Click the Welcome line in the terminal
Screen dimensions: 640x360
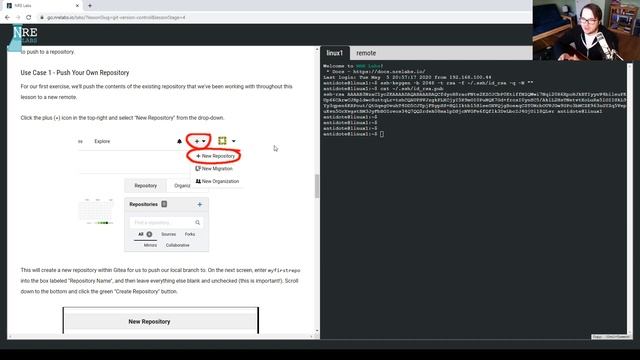click(x=353, y=66)
